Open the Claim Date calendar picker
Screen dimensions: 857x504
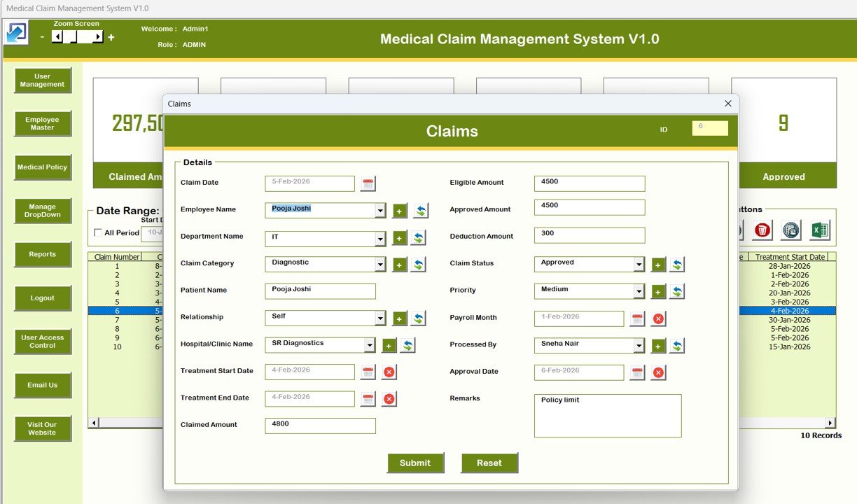[368, 184]
